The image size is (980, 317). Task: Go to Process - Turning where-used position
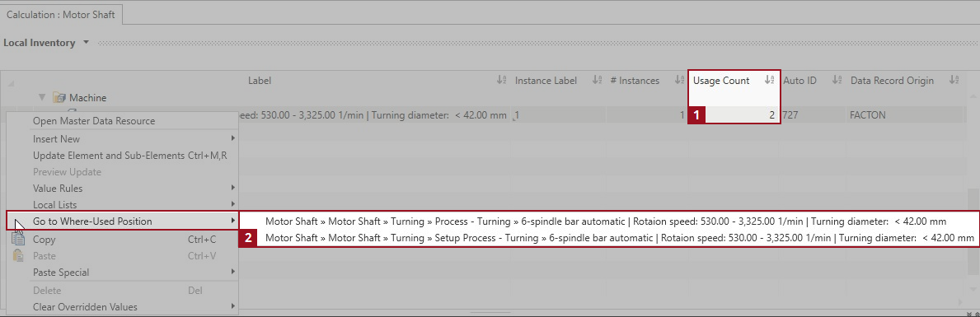click(x=606, y=221)
